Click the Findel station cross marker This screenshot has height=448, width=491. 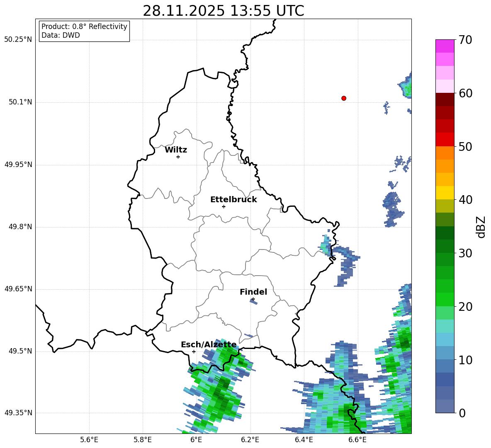[x=253, y=299]
